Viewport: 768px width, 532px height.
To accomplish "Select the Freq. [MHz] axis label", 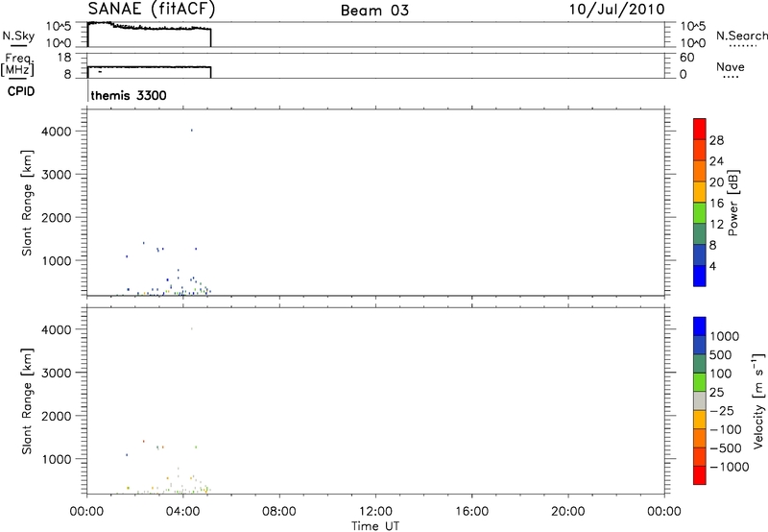I will (18, 64).
